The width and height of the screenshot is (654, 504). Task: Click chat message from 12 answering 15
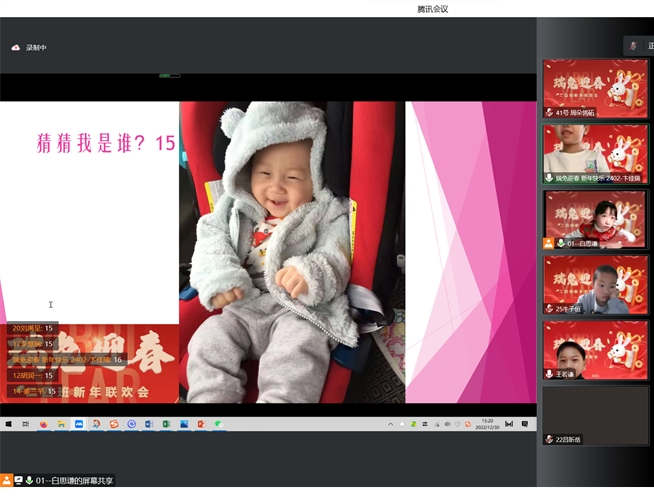tap(33, 375)
